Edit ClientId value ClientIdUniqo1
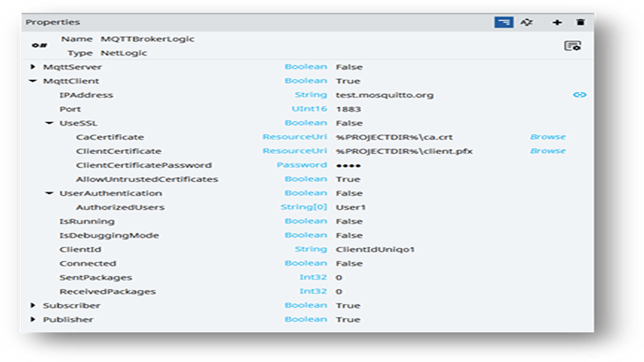Image resolution: width=644 pixels, height=362 pixels. (375, 250)
